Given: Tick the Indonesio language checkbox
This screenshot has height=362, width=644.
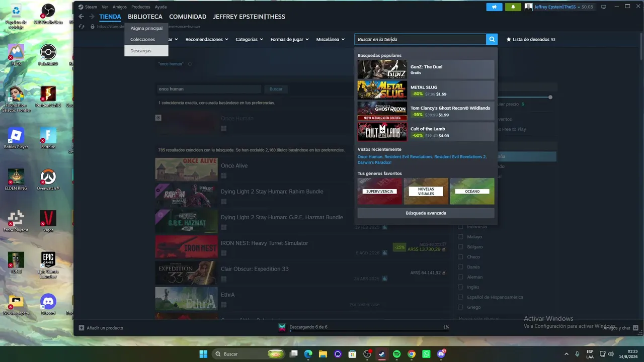Looking at the screenshot, I should (x=460, y=227).
